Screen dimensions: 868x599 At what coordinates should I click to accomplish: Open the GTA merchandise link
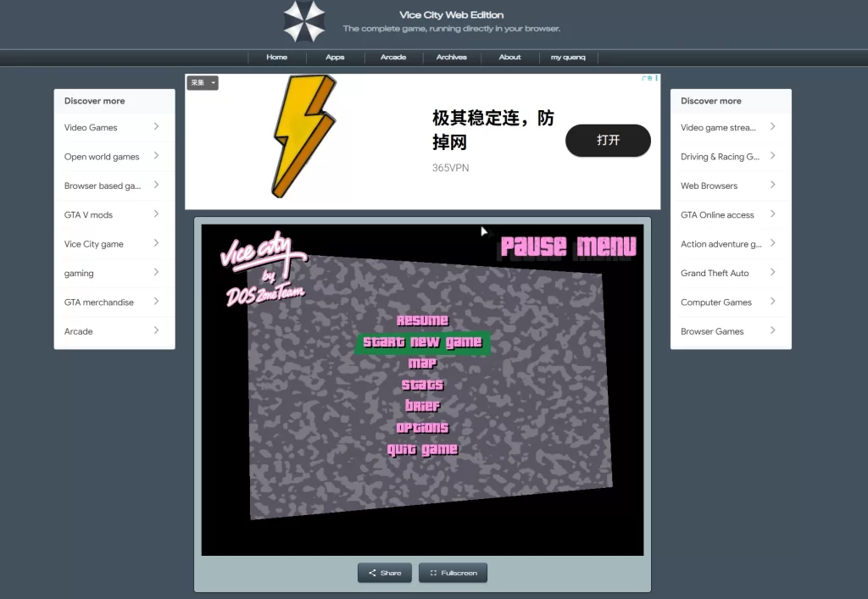click(x=99, y=302)
